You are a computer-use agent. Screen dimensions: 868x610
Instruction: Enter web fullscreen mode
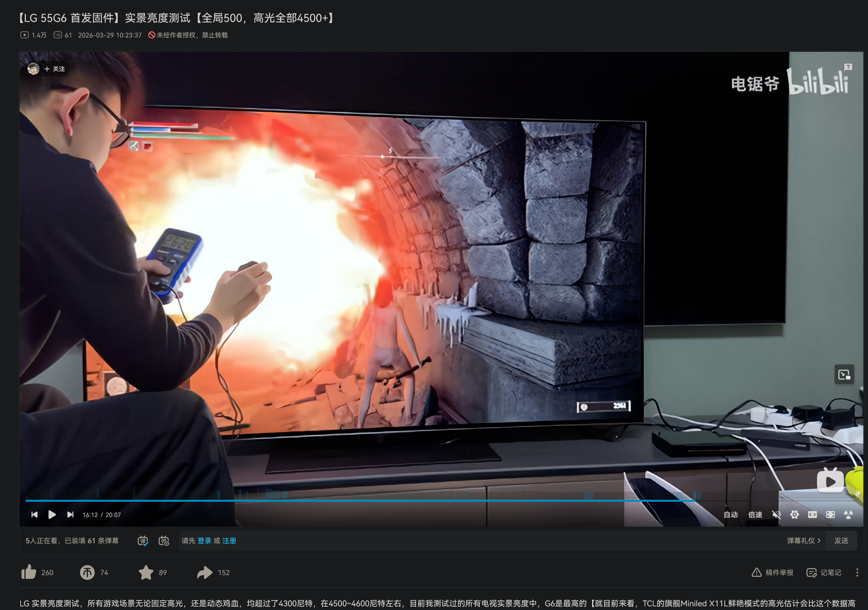(x=813, y=515)
